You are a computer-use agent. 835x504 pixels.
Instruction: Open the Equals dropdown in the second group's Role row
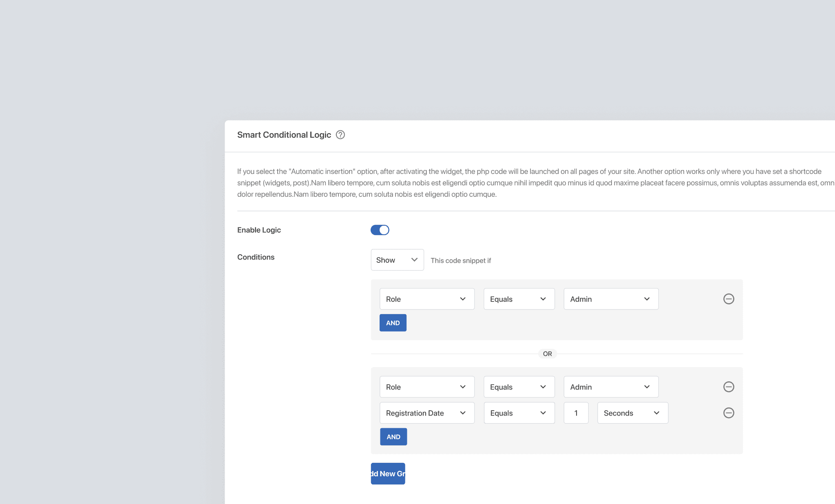pyautogui.click(x=519, y=387)
